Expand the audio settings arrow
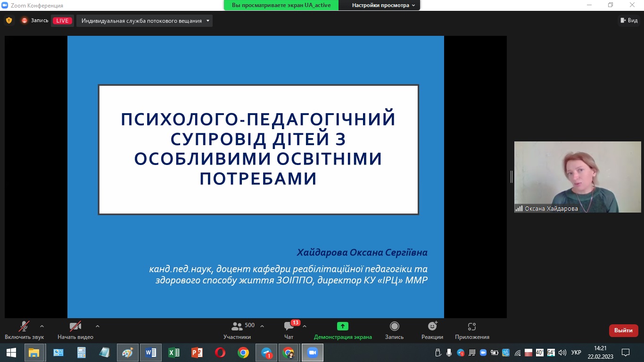The width and height of the screenshot is (644, 362). [42, 326]
